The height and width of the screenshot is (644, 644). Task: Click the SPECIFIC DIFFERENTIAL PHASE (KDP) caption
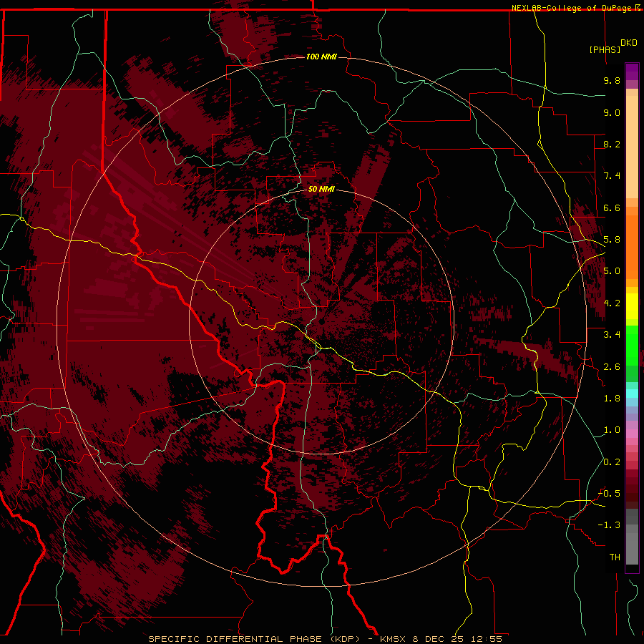point(254,639)
